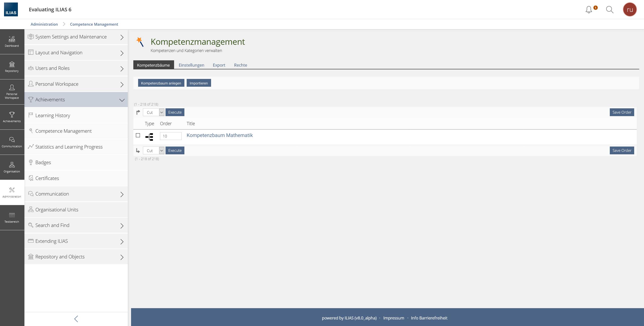Switch to the Einstellungen tab
This screenshot has width=644, height=326.
click(x=191, y=65)
